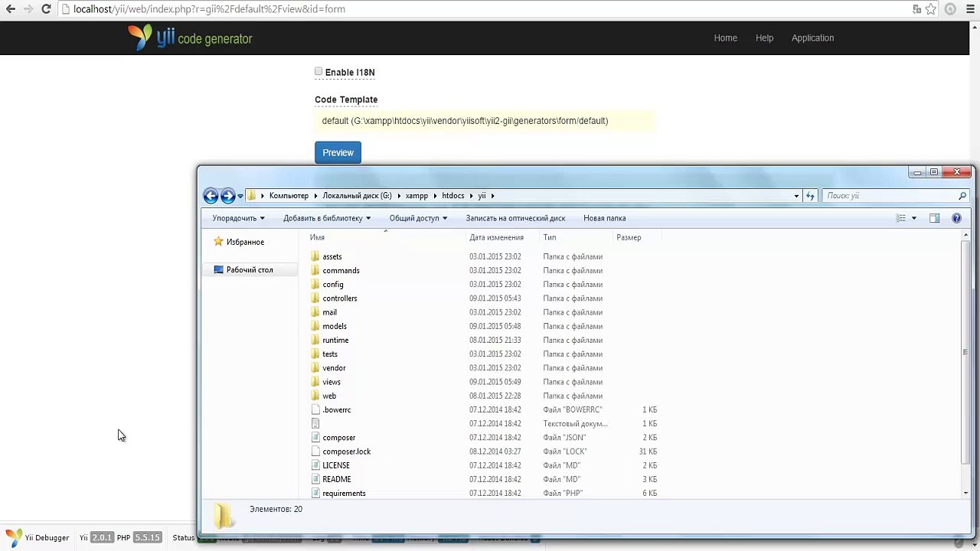
Task: Enable the I18N checkbox
Action: coord(318,72)
